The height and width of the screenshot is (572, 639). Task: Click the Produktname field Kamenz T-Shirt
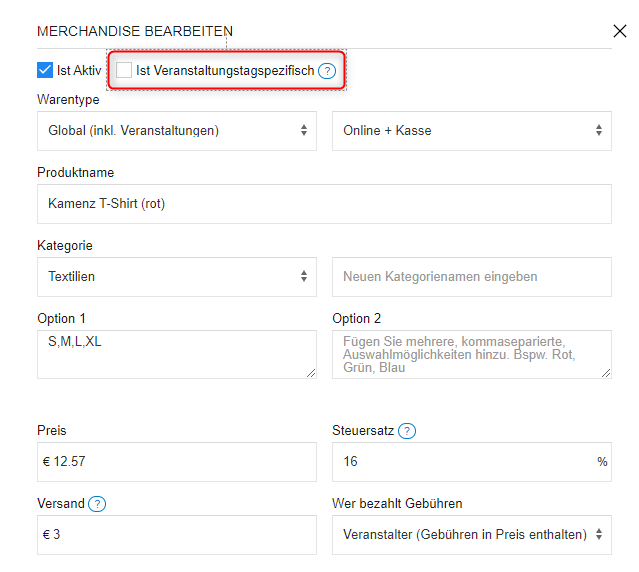click(324, 203)
